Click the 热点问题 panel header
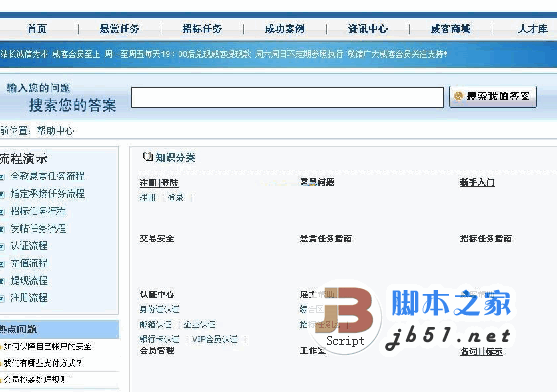 [59, 329]
